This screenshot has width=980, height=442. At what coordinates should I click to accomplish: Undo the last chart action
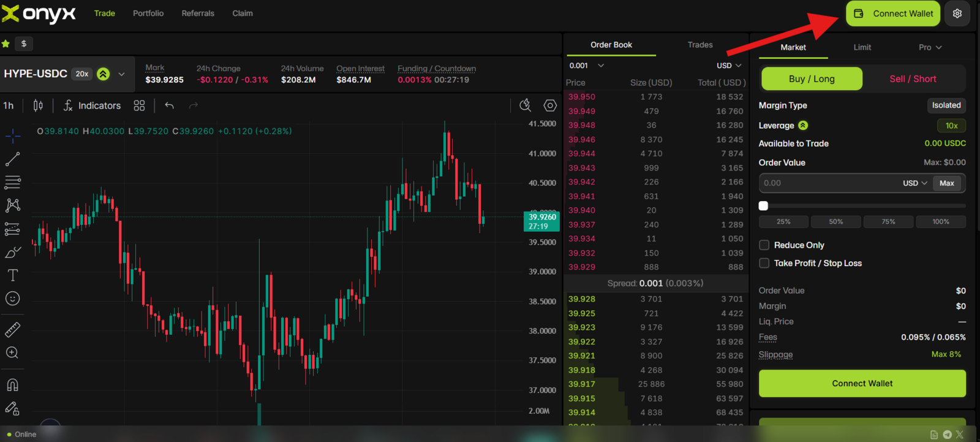click(x=170, y=105)
